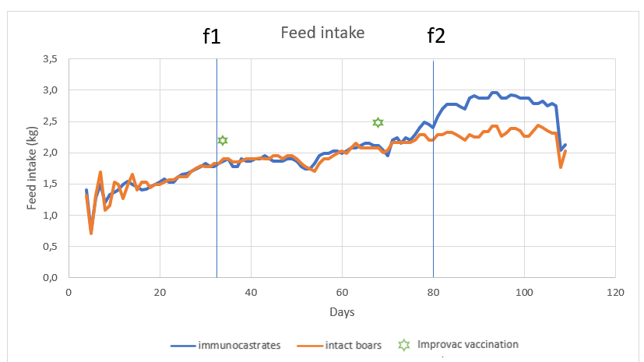Select the 'intact boars' legend label
This screenshot has height=362, width=644.
click(356, 345)
